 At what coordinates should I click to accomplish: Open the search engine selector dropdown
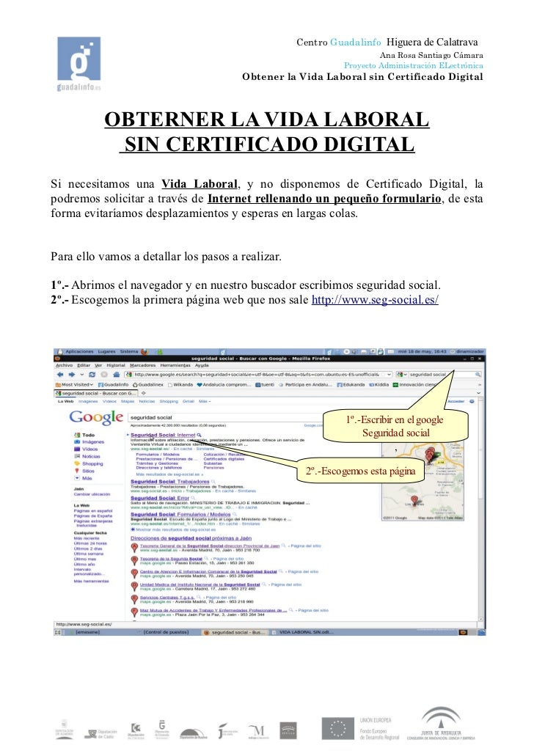[x=402, y=375]
